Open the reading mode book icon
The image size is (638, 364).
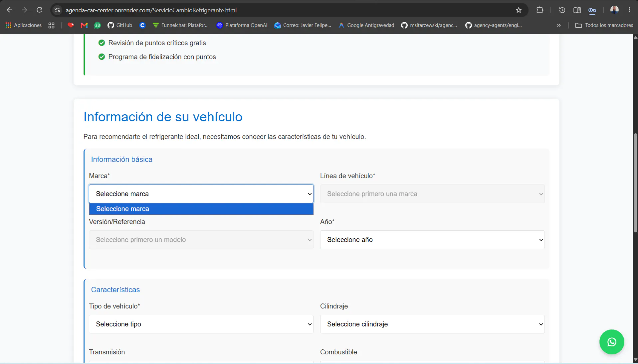pos(577,10)
